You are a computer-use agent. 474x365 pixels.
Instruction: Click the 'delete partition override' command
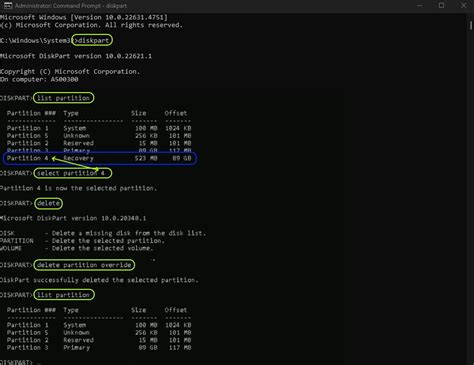click(84, 265)
